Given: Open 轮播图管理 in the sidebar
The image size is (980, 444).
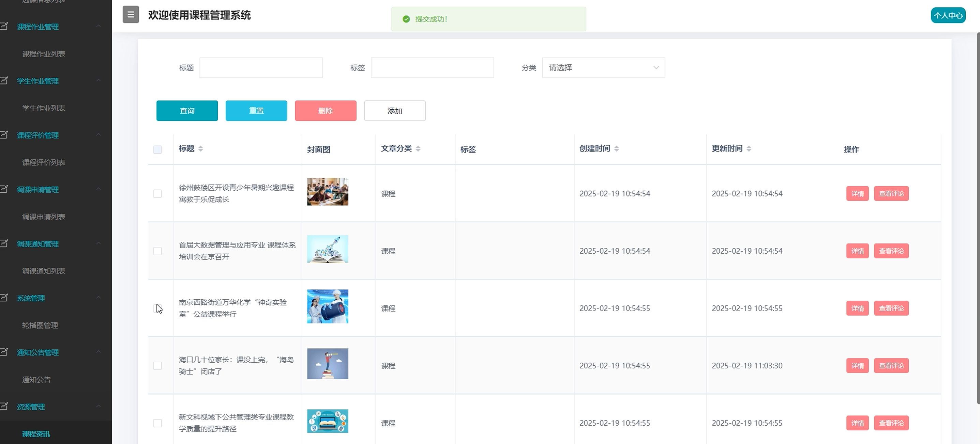Looking at the screenshot, I should tap(40, 326).
